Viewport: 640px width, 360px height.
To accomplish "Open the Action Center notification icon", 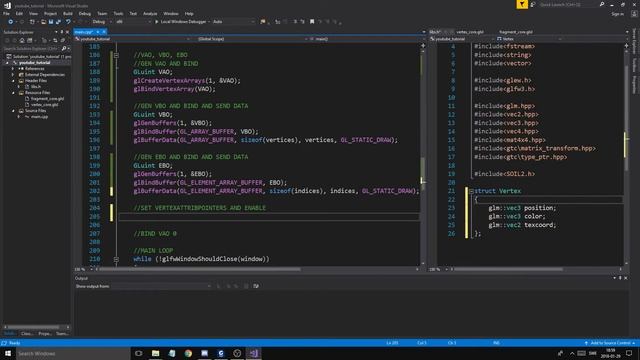I will pyautogui.click(x=629, y=353).
